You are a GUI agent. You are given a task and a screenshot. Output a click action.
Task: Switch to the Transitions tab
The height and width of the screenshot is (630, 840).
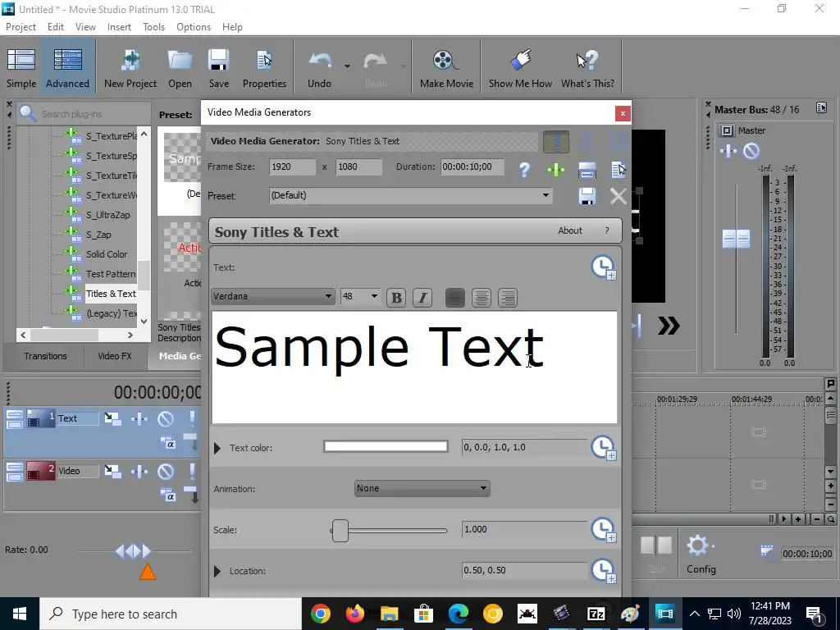(45, 356)
